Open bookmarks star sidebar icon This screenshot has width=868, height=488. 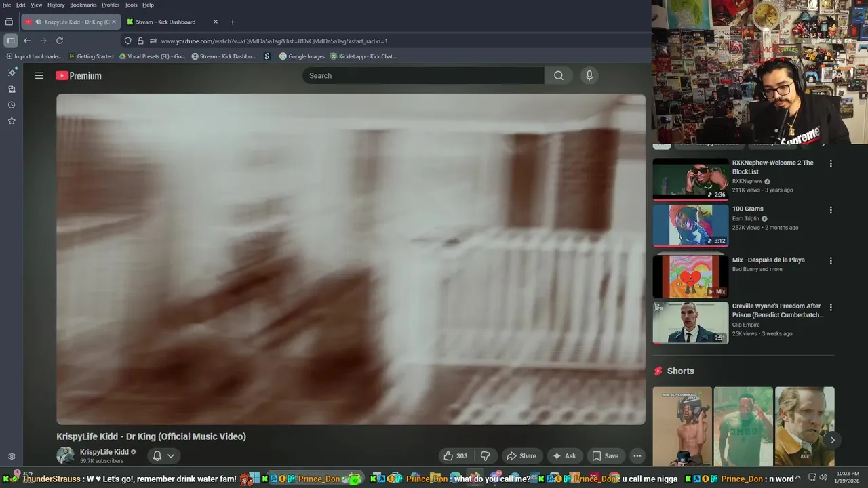[12, 121]
